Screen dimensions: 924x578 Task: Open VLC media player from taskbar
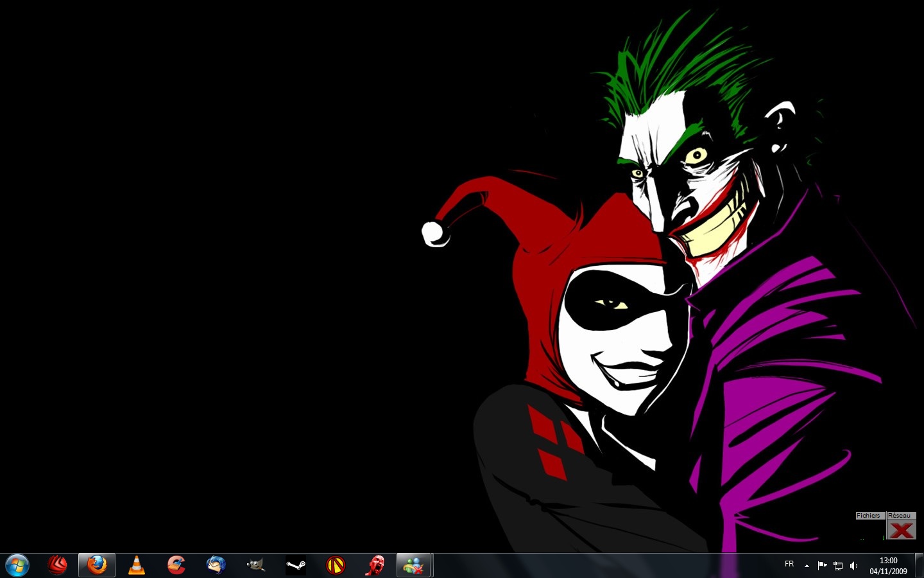[137, 565]
